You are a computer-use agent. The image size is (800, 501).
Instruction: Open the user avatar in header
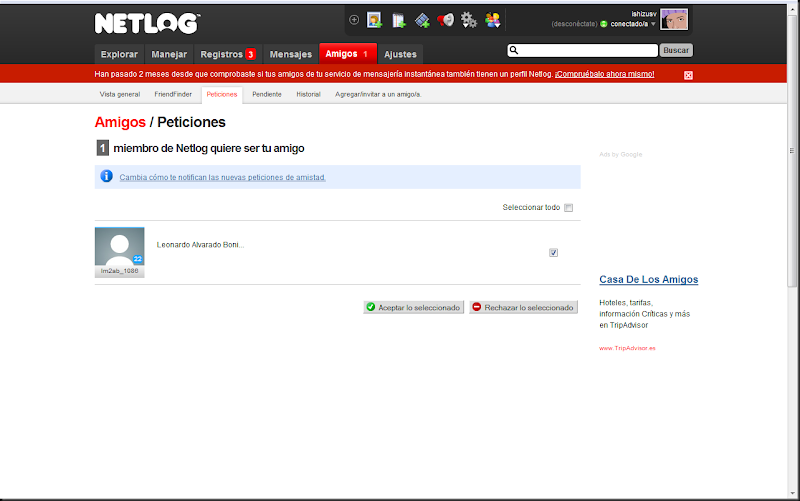pos(674,19)
